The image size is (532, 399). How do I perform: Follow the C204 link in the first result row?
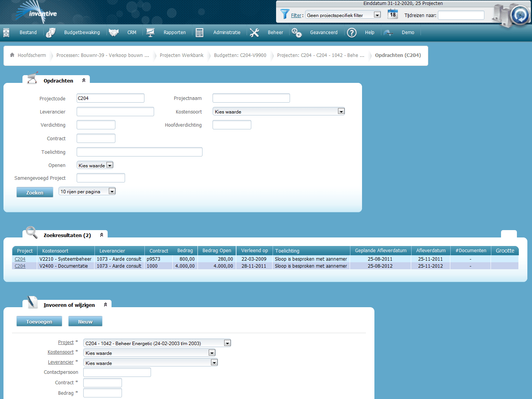pos(20,259)
